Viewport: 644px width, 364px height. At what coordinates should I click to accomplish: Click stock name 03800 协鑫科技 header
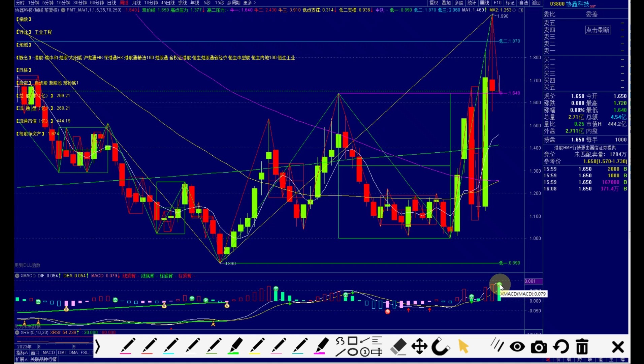pos(573,4)
